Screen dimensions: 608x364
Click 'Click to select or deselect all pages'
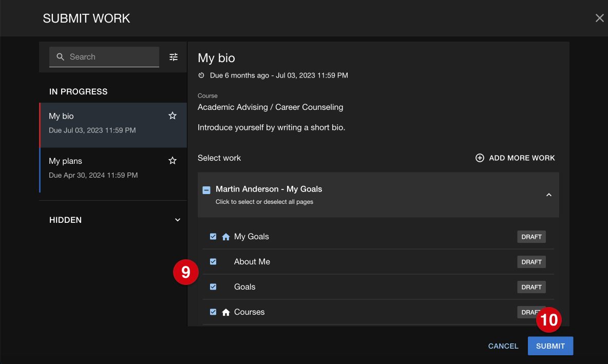[264, 202]
